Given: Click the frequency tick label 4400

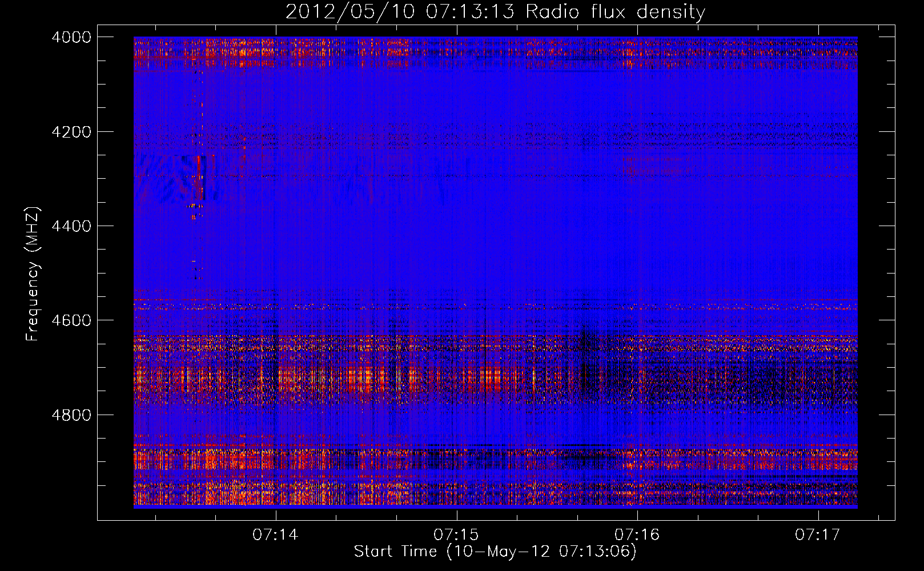Looking at the screenshot, I should click(71, 226).
